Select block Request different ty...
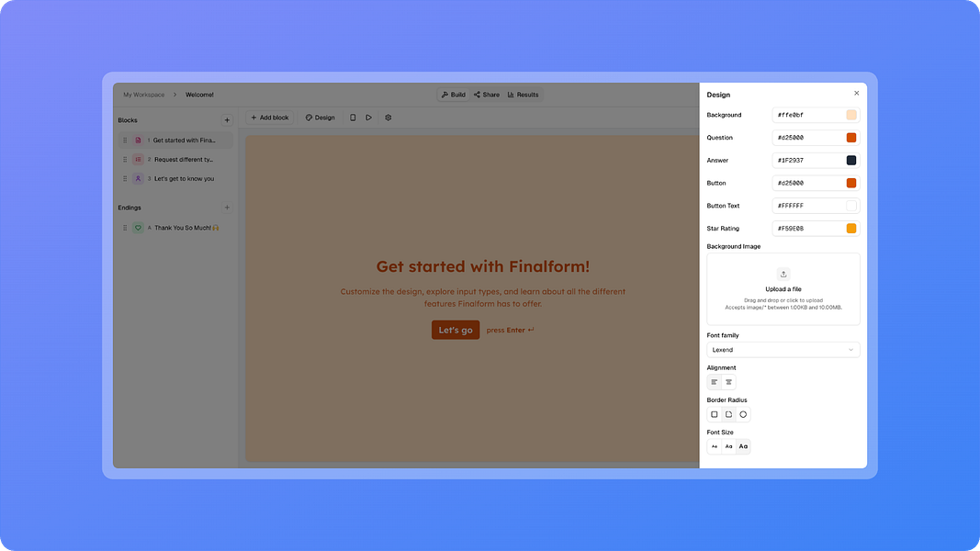The image size is (980, 551). (175, 159)
